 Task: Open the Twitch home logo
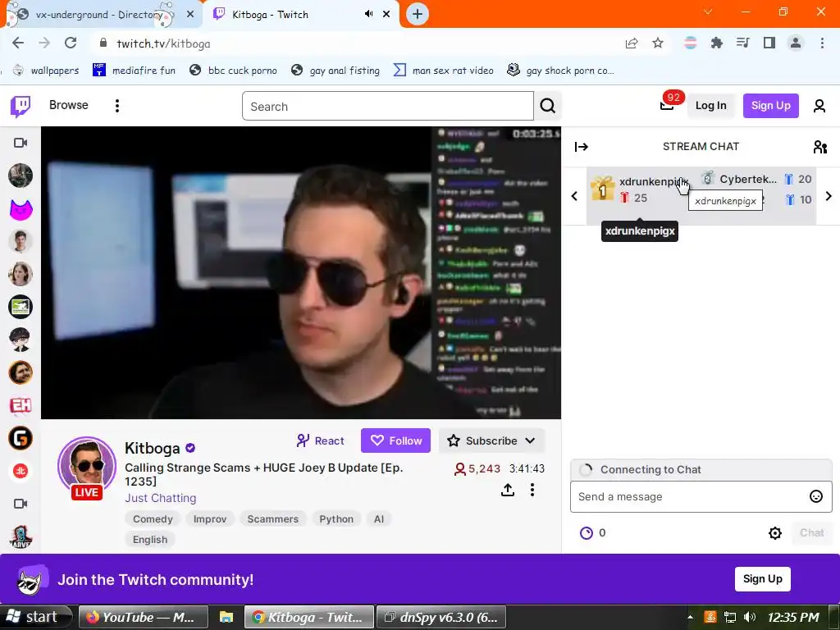pyautogui.click(x=21, y=106)
